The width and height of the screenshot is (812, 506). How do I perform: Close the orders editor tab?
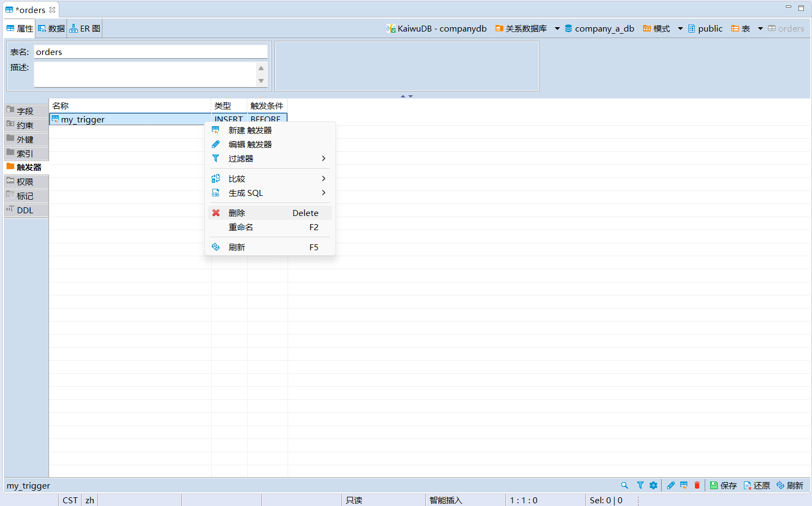52,10
